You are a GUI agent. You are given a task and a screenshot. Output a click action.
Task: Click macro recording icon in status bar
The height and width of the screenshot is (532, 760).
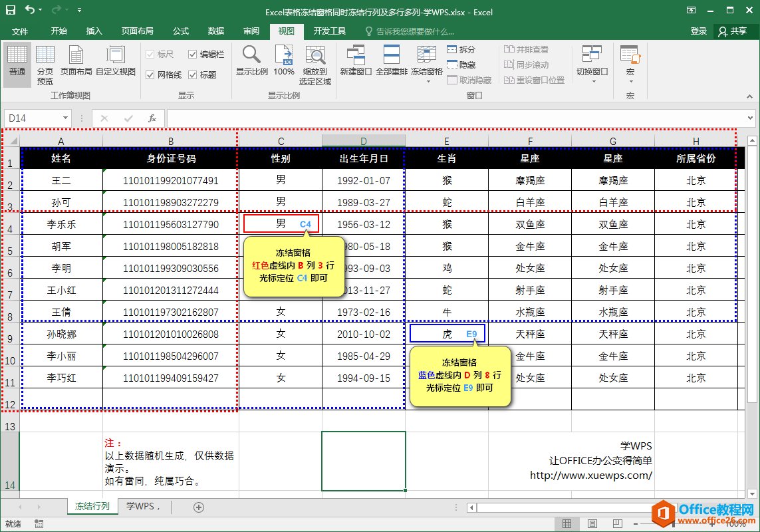pyautogui.click(x=39, y=524)
